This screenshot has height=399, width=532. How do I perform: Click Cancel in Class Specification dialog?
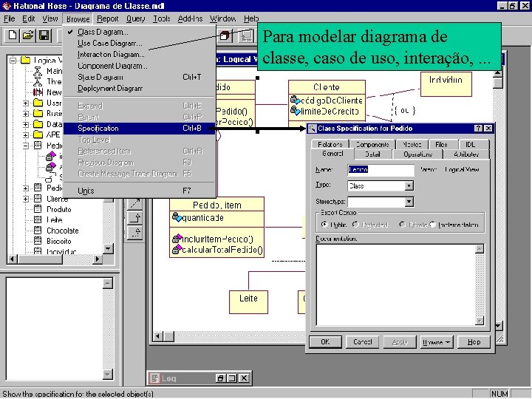pyautogui.click(x=362, y=341)
